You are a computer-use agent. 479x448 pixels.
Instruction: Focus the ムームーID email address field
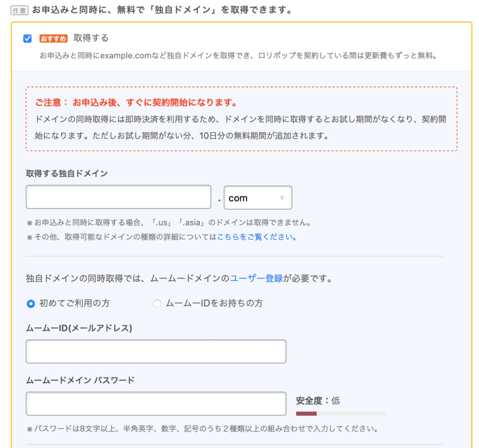pos(156,352)
